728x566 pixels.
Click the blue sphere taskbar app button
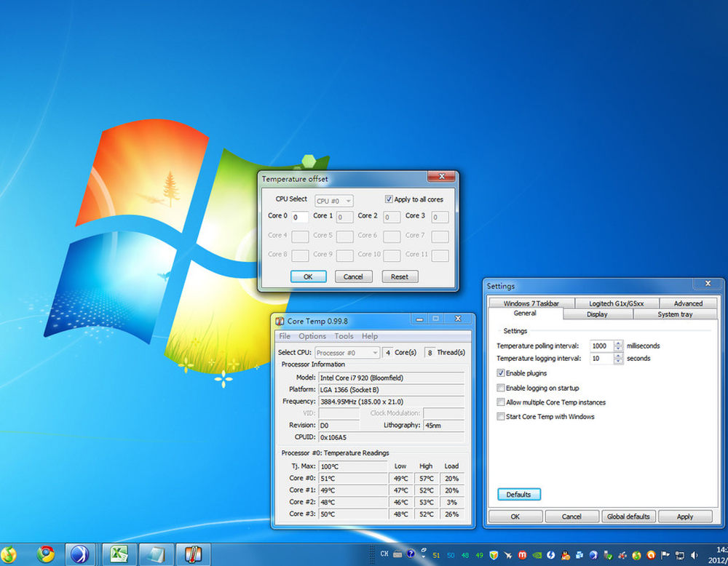pos(80,554)
